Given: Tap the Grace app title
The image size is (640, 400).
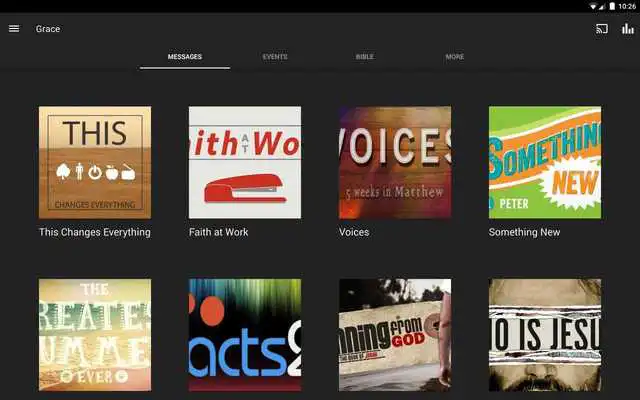Looking at the screenshot, I should pyautogui.click(x=48, y=29).
